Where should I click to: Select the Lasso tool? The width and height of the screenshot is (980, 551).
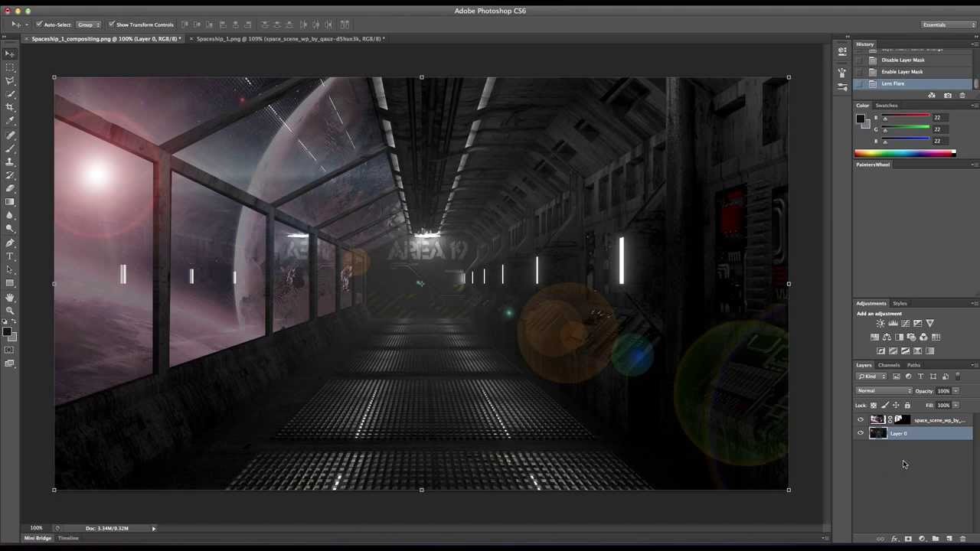pos(10,80)
